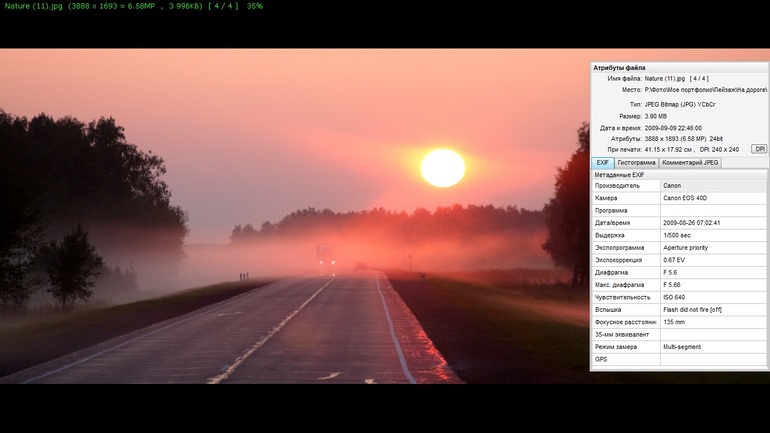Image resolution: width=770 pixels, height=433 pixels.
Task: Switch to the EXIF tab
Action: tap(603, 162)
